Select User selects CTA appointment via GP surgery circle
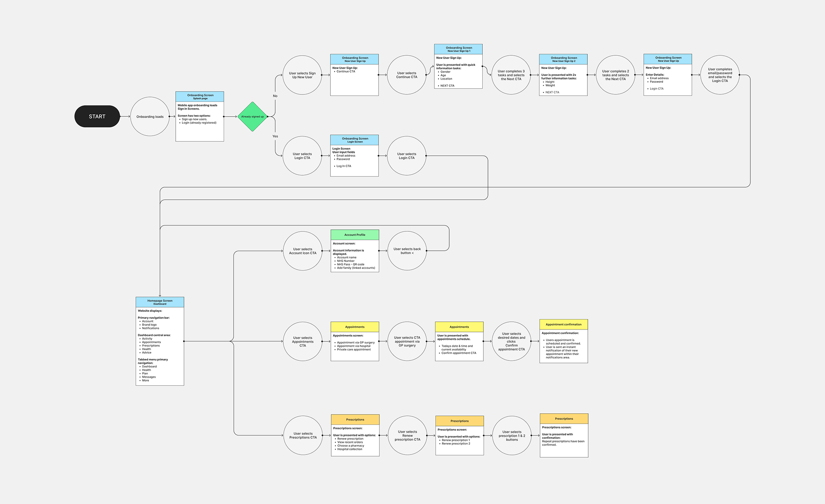Screen dimensions: 825x504 pyautogui.click(x=407, y=341)
